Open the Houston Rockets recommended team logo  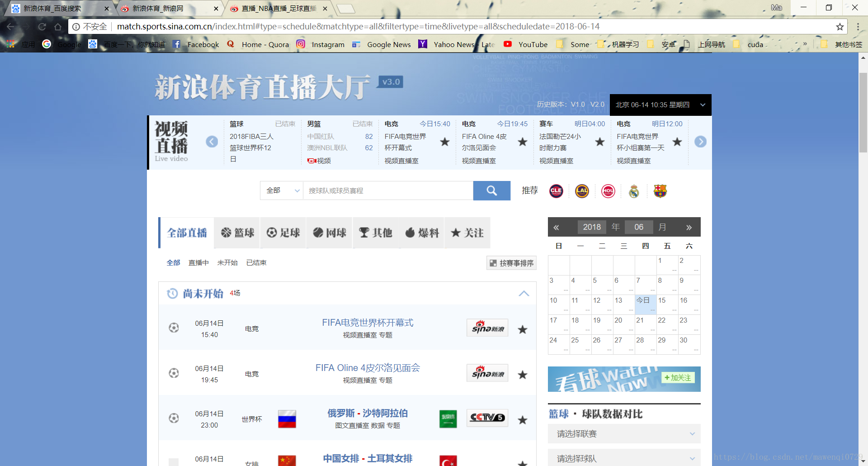pyautogui.click(x=608, y=191)
